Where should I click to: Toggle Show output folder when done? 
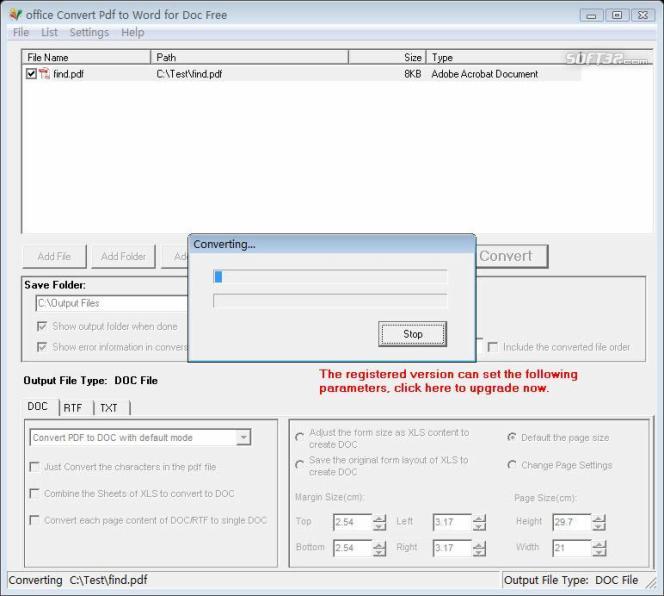[x=42, y=326]
